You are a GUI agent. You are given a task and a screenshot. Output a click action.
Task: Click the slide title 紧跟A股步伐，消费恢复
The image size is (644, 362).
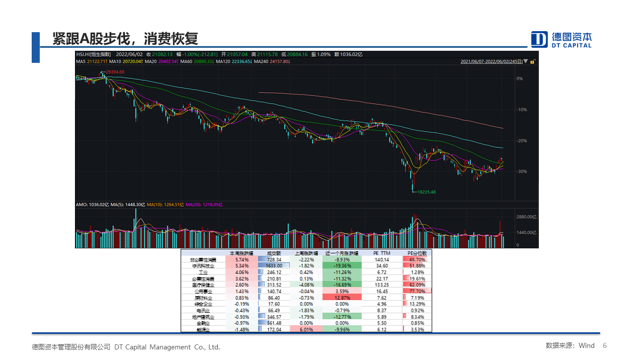(125, 39)
